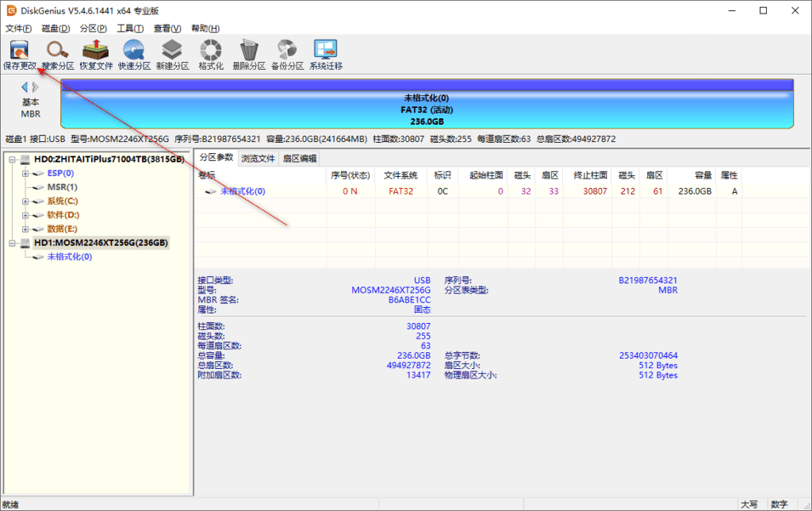Switch to the 浏览文件 tab
The image size is (812, 511).
[259, 158]
